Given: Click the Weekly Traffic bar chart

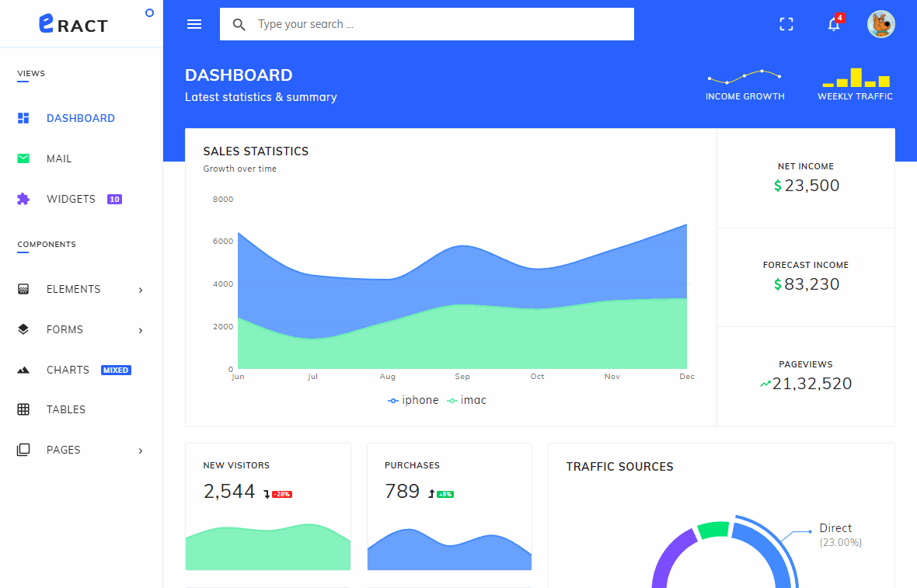Looking at the screenshot, I should click(855, 79).
